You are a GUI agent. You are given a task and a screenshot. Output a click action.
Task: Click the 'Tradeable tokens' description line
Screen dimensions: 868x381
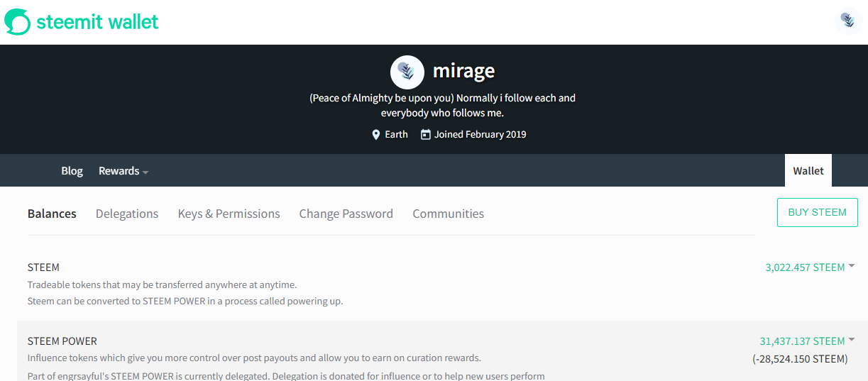pos(163,285)
